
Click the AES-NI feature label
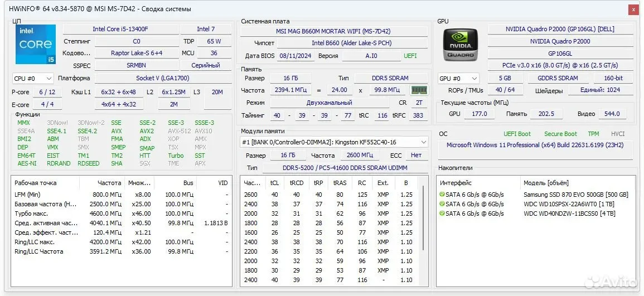click(x=27, y=163)
